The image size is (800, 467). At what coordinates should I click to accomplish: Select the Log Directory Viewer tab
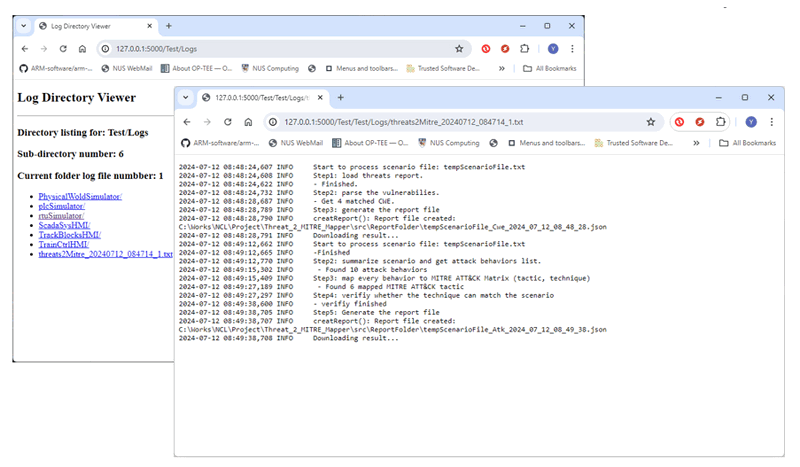[x=96, y=26]
